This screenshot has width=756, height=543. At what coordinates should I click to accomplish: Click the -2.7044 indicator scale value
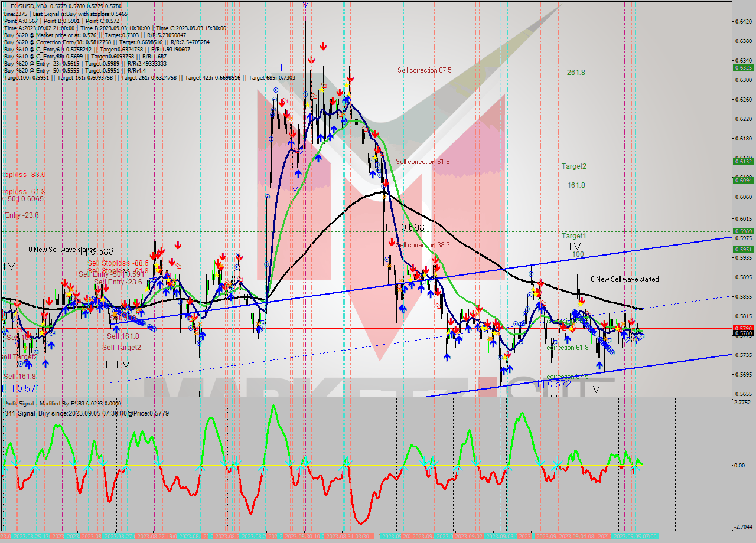[744, 526]
